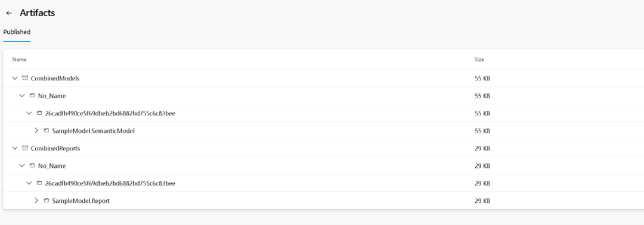Select the 26cadfb490ce hash folder under CombinedReports
The image size is (644, 225).
[110, 183]
